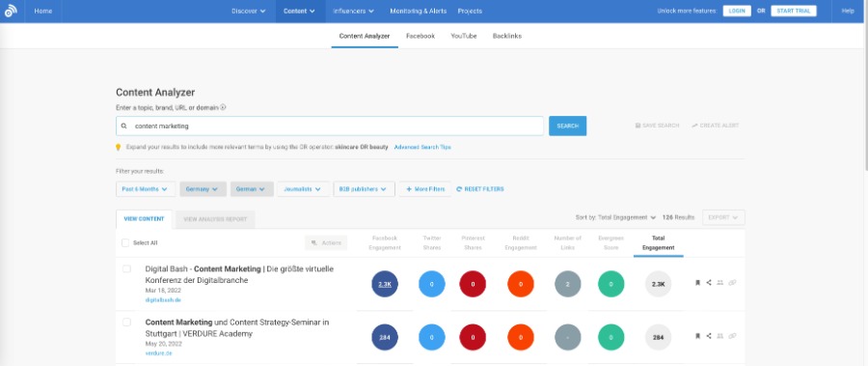Click the lightbulb tip icon
868x366 pixels.
pyautogui.click(x=118, y=148)
